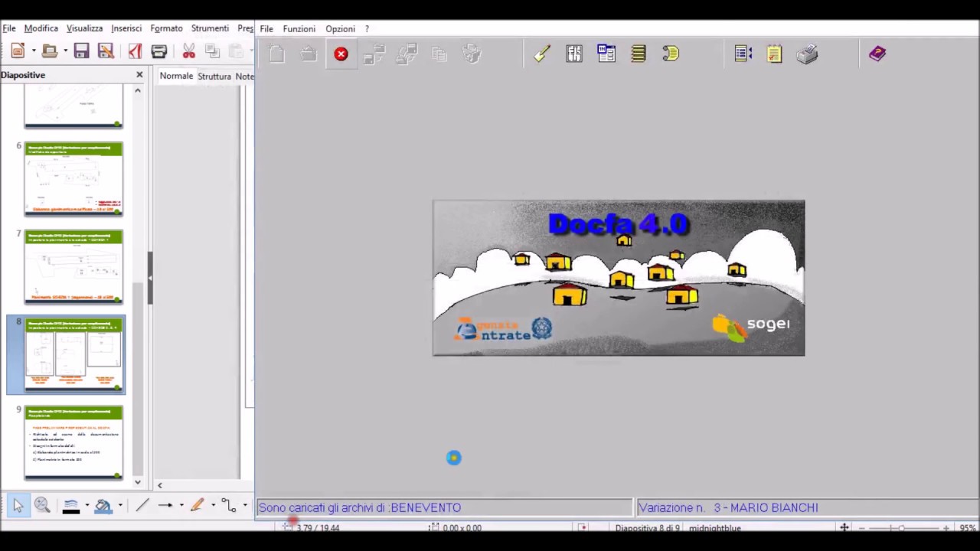This screenshot has width=980, height=551.
Task: Close the Diapositive panel
Action: point(139,75)
